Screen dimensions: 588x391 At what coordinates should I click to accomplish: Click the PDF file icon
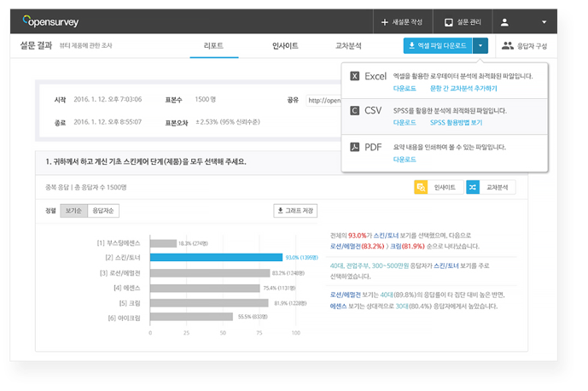pos(354,147)
